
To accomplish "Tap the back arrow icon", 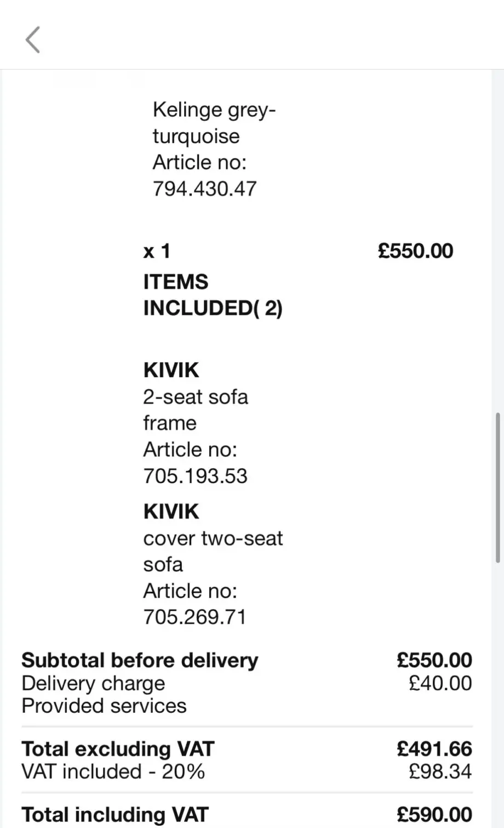I will click(x=33, y=40).
